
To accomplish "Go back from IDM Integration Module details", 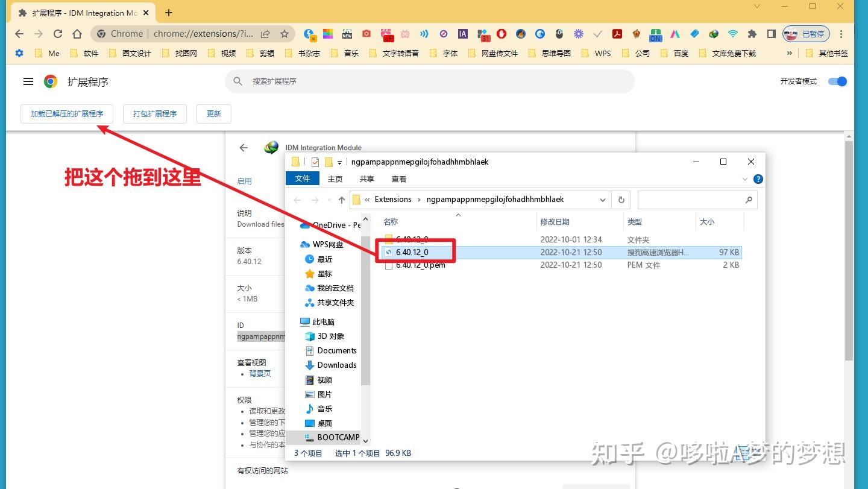I will tap(244, 148).
